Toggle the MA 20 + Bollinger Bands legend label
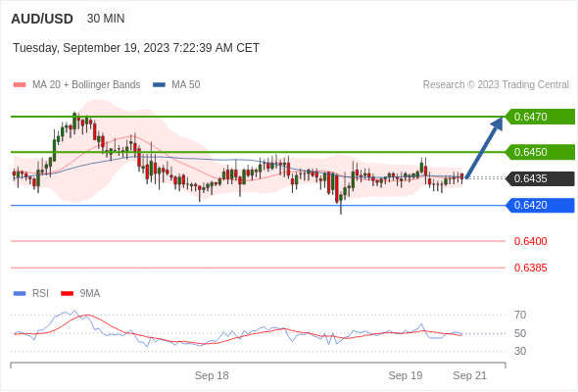The width and height of the screenshot is (578, 392). tap(86, 85)
